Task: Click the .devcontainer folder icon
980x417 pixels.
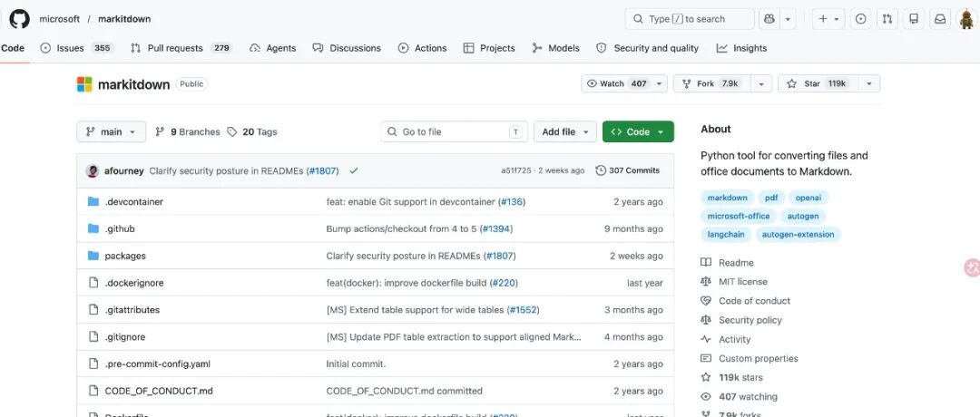Action: 93,201
